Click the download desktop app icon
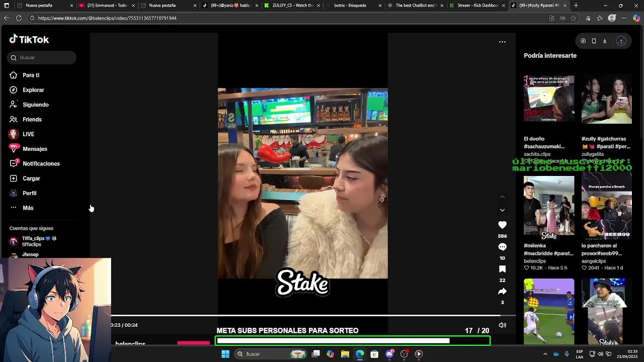This screenshot has width=644, height=362. tap(605, 41)
